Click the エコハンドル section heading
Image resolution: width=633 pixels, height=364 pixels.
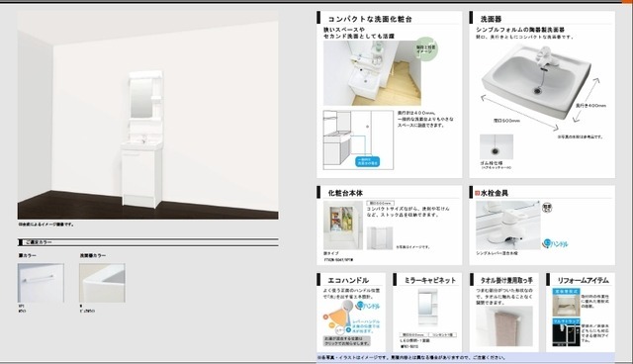(348, 280)
